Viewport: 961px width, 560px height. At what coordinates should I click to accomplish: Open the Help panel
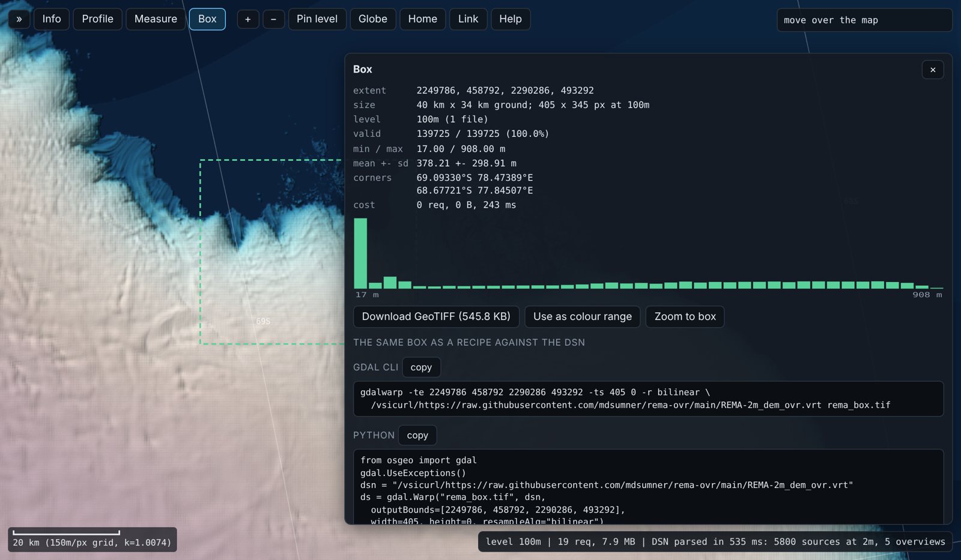click(511, 19)
